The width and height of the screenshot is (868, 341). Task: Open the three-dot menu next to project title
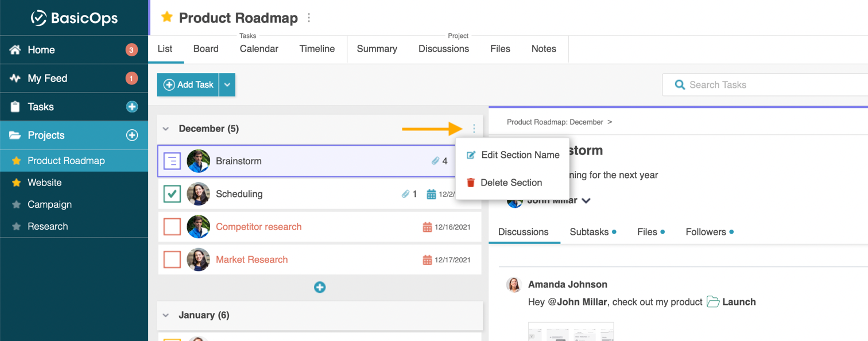coord(309,18)
